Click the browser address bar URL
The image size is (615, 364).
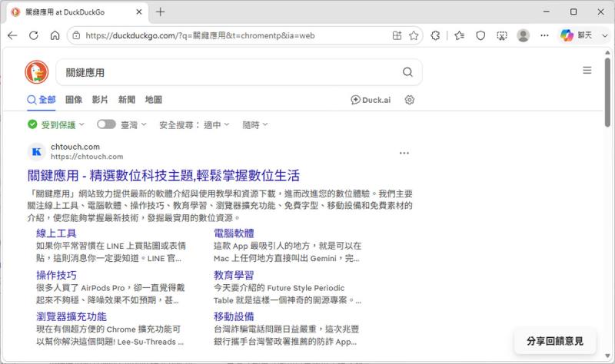(200, 35)
